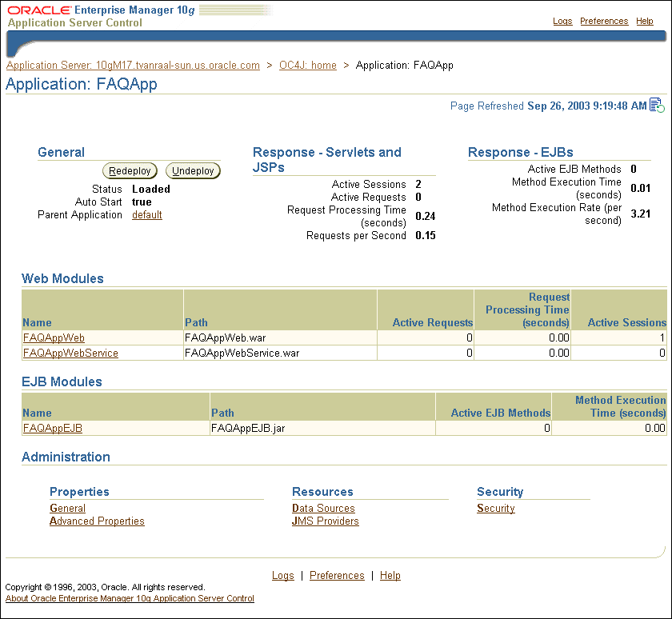Open JMS Providers link

click(x=326, y=521)
